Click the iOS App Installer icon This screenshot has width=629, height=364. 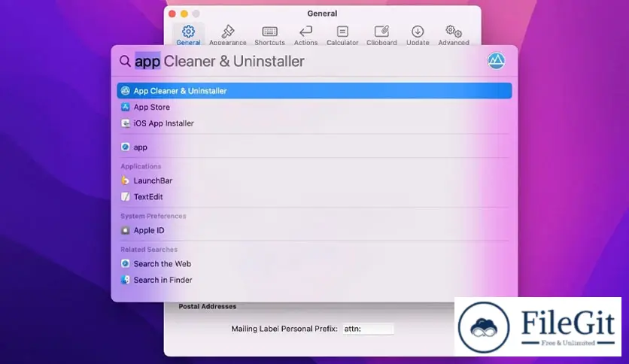126,123
